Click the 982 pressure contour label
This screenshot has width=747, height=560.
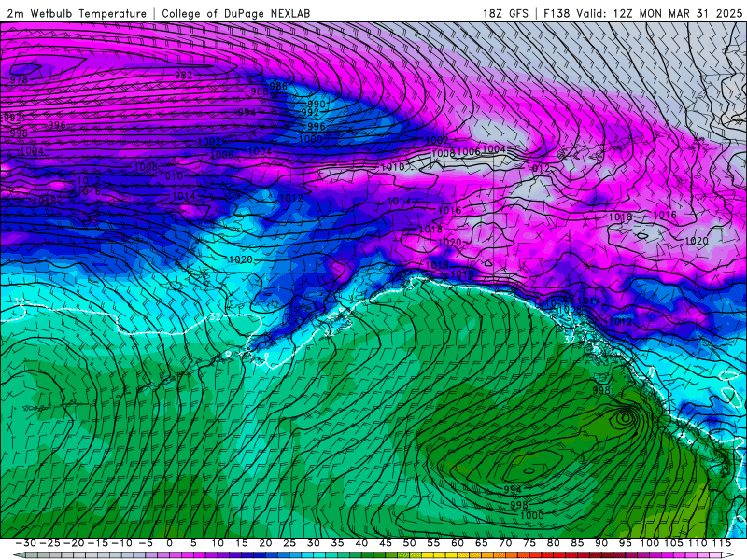(183, 75)
